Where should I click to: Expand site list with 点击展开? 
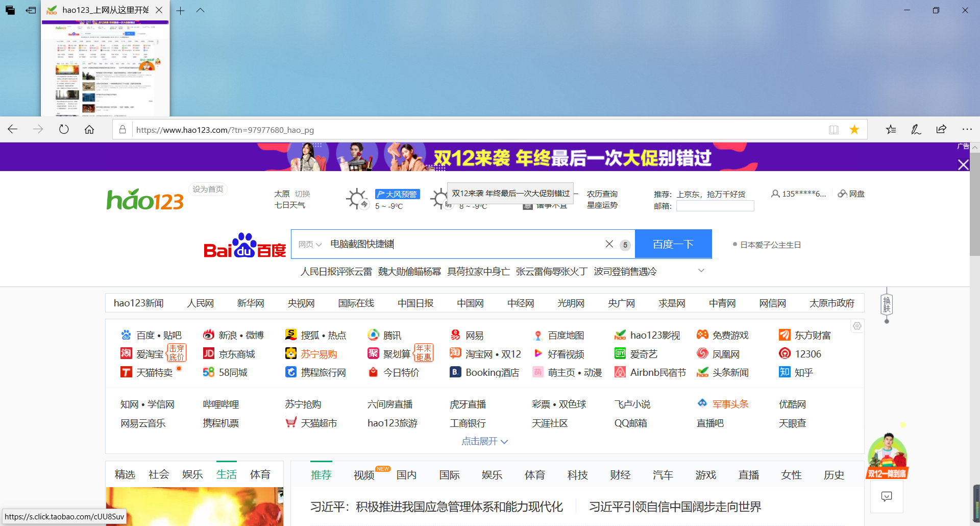pos(484,441)
